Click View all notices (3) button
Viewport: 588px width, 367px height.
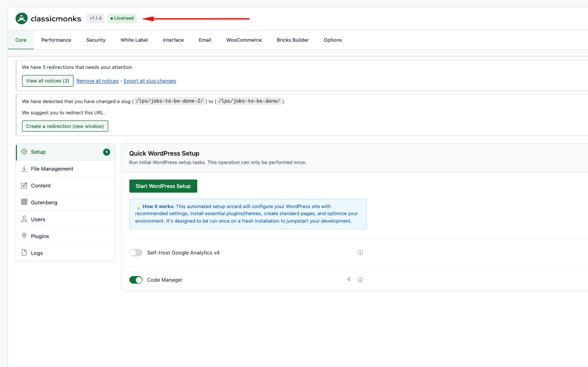[48, 81]
